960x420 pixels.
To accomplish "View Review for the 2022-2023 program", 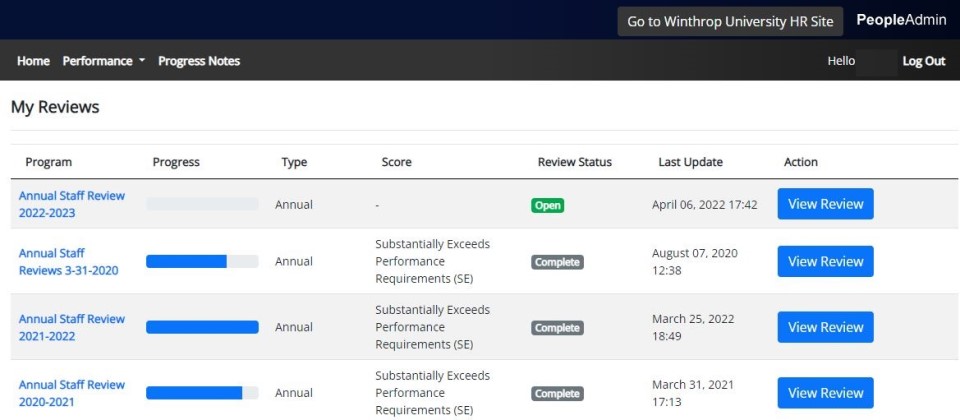I will coord(825,204).
